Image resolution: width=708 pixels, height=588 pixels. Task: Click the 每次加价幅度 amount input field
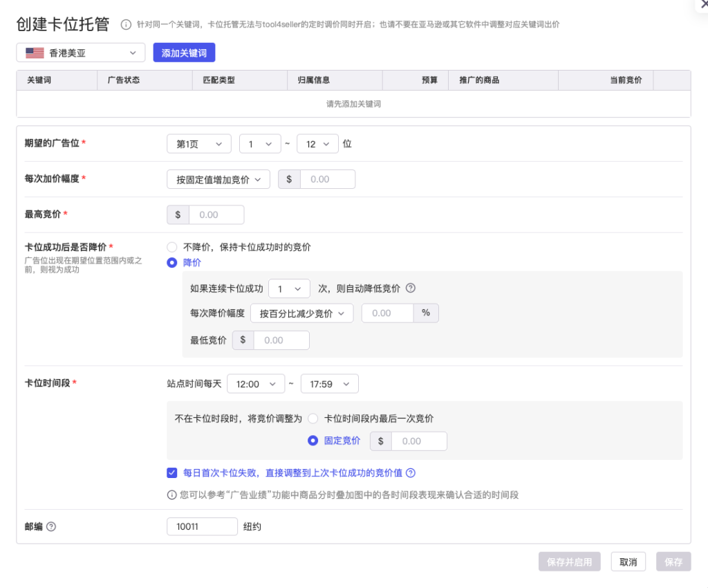pyautogui.click(x=328, y=179)
